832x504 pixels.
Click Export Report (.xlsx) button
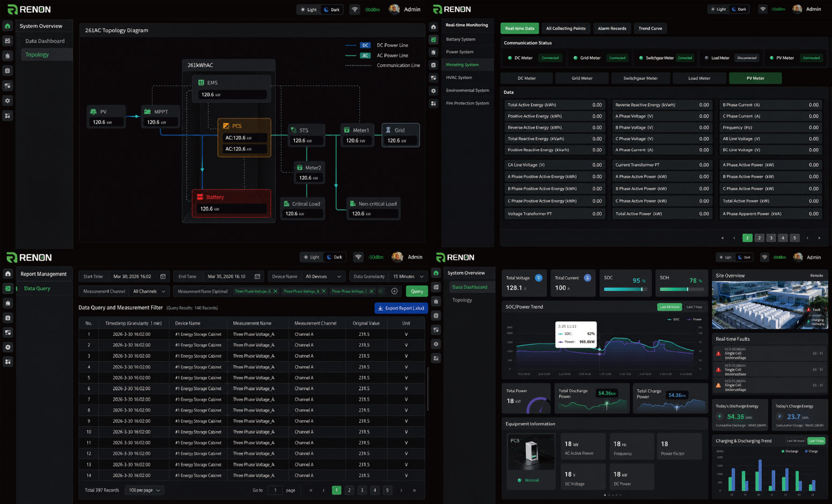(x=401, y=308)
